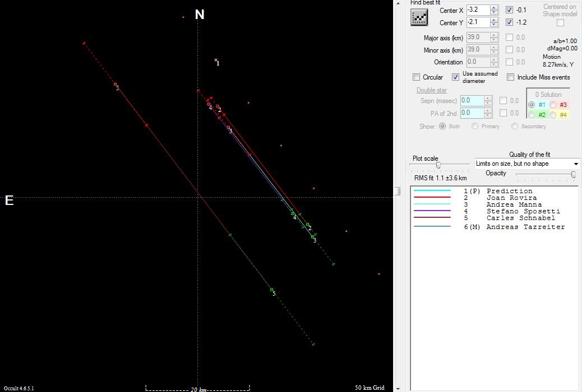This screenshot has height=392, width=582.
Task: Uncheck the Center Y -1.2 checkbox
Action: point(509,22)
